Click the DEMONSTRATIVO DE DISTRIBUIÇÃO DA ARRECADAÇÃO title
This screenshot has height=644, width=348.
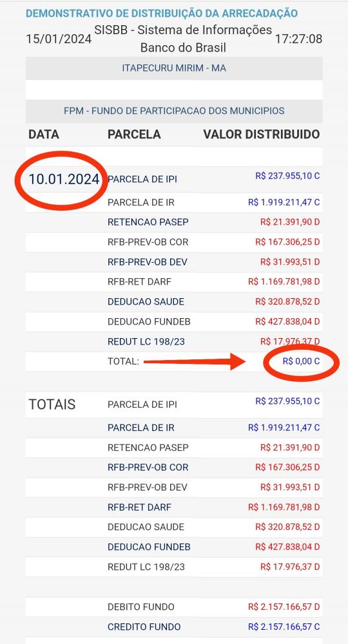click(x=162, y=13)
